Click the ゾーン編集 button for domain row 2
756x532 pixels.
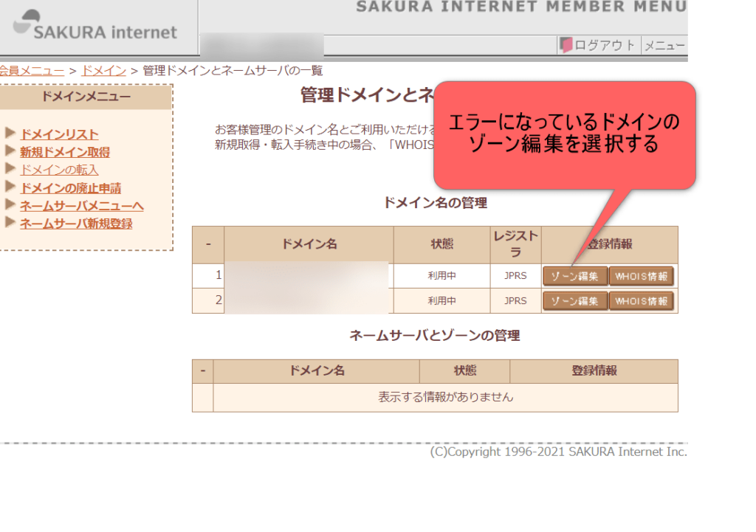point(574,301)
